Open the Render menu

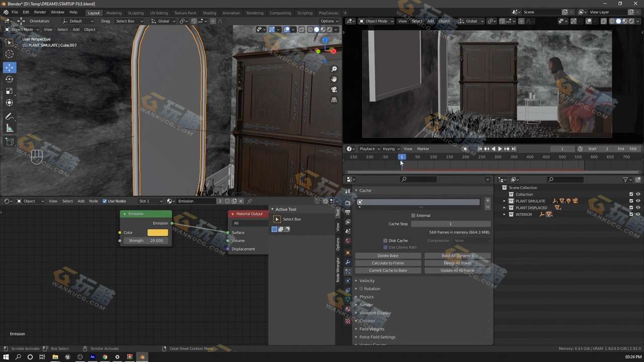coord(40,12)
